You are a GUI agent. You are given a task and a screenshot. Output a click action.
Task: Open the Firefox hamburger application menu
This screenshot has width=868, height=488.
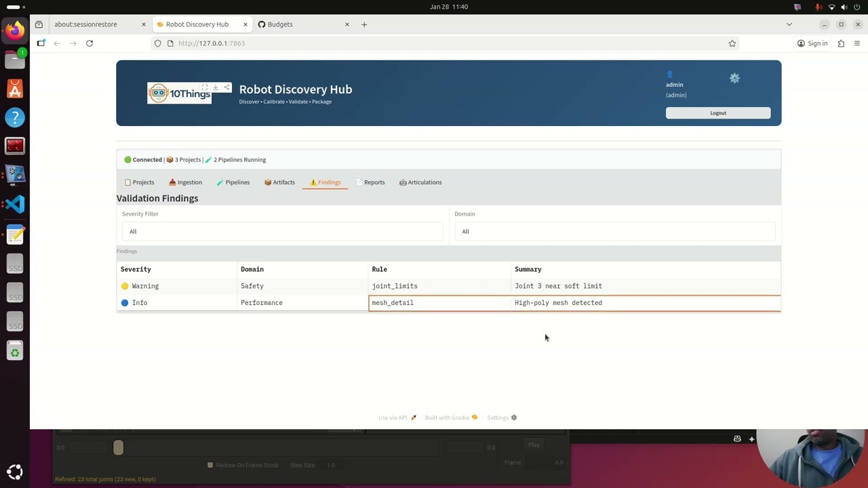click(x=857, y=43)
